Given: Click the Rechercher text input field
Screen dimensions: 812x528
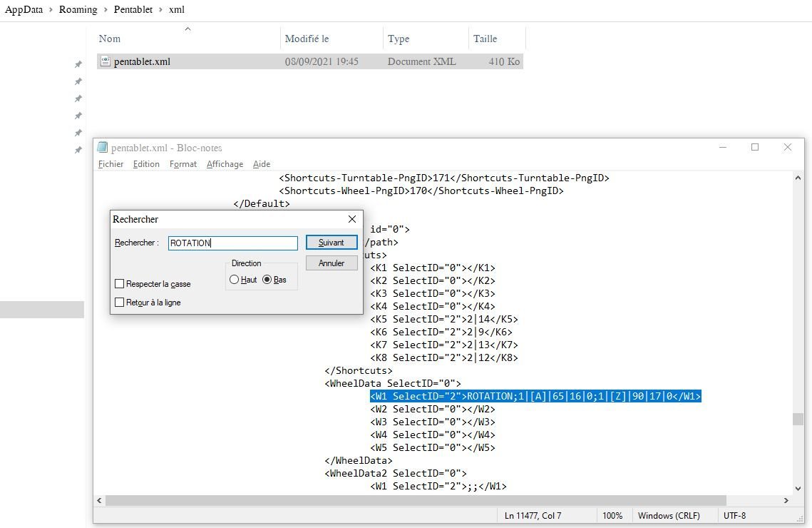Looking at the screenshot, I should click(232, 243).
